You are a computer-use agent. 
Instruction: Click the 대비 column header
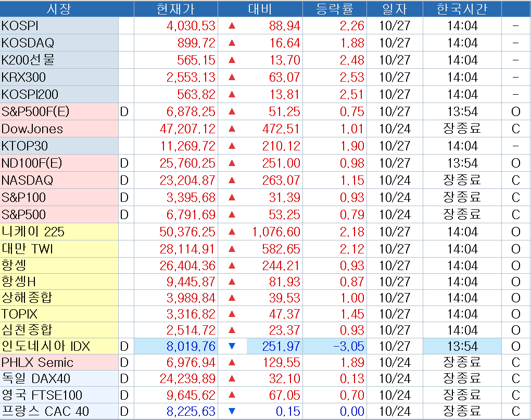click(260, 9)
